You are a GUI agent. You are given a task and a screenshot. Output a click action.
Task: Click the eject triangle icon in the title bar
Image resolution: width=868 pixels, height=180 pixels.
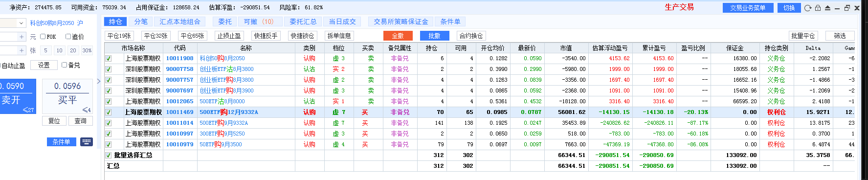(827, 8)
